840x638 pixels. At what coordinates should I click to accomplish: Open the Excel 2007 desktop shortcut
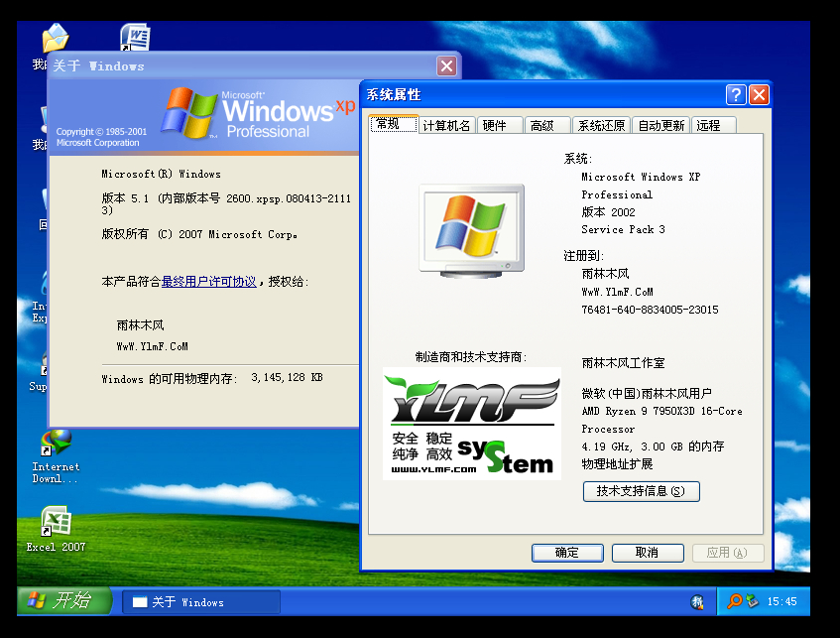[x=56, y=522]
